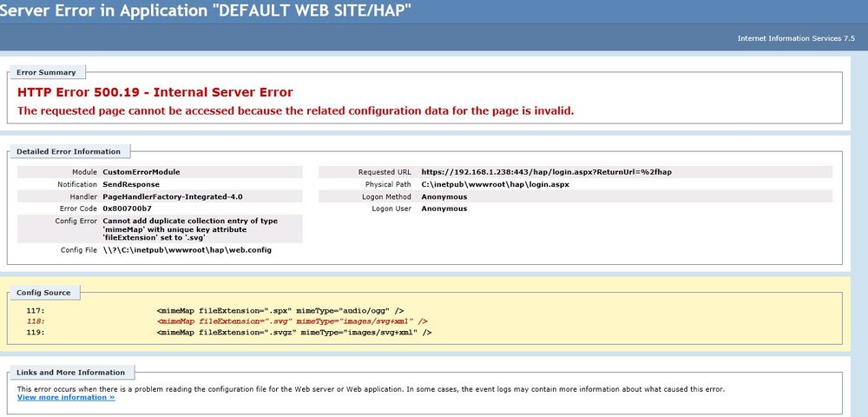Click 'Internet Information Services 7.5' header text
868x417 pixels.
[x=796, y=39]
